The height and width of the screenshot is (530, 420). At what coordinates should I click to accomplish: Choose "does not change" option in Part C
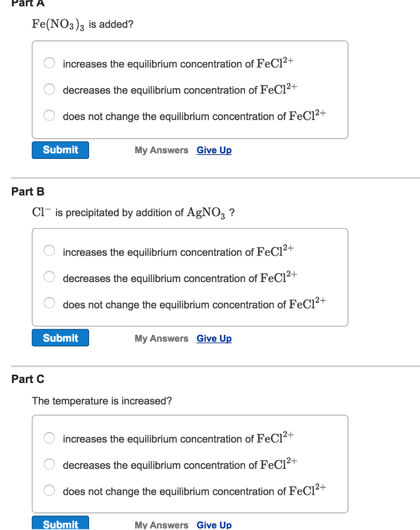49,490
